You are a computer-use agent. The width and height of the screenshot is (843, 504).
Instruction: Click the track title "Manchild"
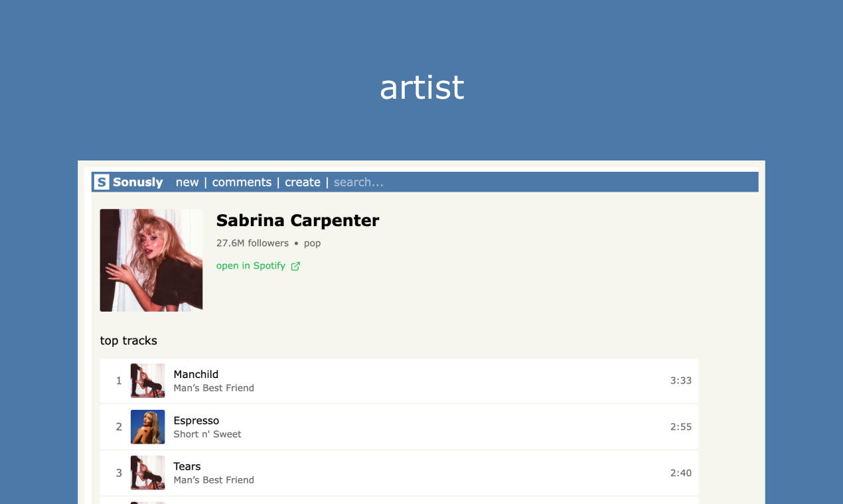(196, 374)
